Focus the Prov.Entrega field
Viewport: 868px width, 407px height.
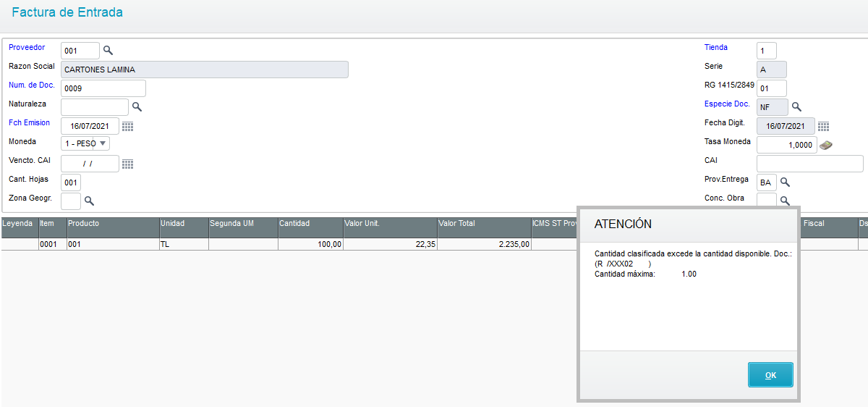[767, 182]
